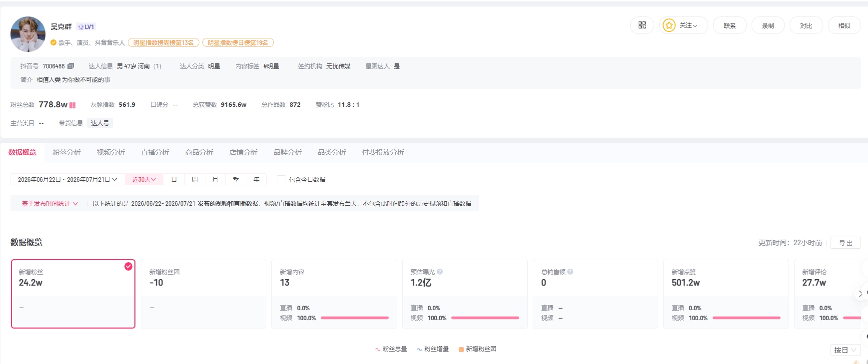The width and height of the screenshot is (868, 364).
Task: Click 无忧传媒 agency name
Action: coord(338,66)
